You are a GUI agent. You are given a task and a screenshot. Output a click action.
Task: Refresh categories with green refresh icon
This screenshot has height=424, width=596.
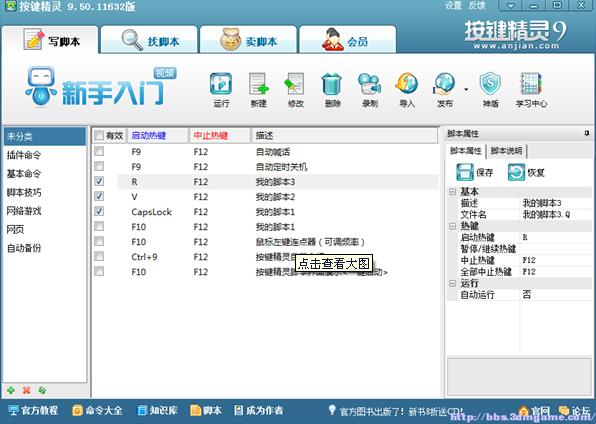42,390
